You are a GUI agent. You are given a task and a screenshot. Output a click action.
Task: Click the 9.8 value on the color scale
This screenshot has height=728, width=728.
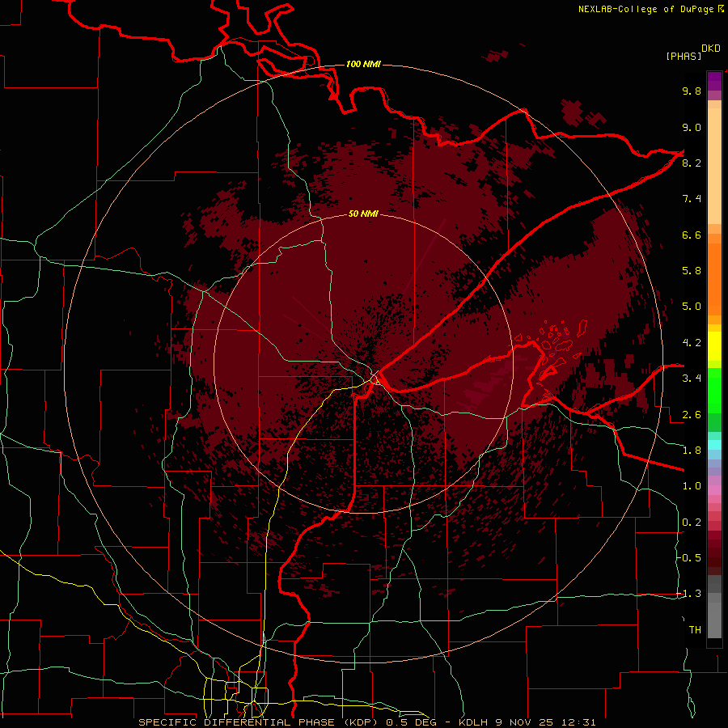pos(692,91)
